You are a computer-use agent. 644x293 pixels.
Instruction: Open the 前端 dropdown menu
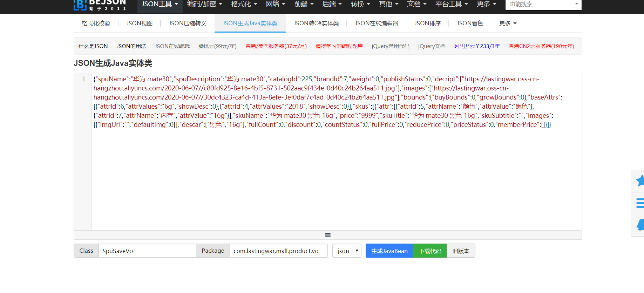[x=304, y=4]
